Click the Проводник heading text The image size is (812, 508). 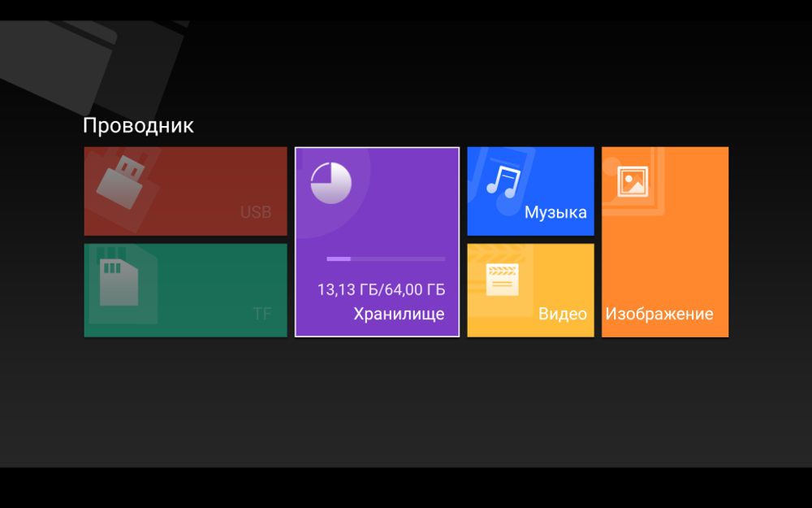click(x=137, y=125)
